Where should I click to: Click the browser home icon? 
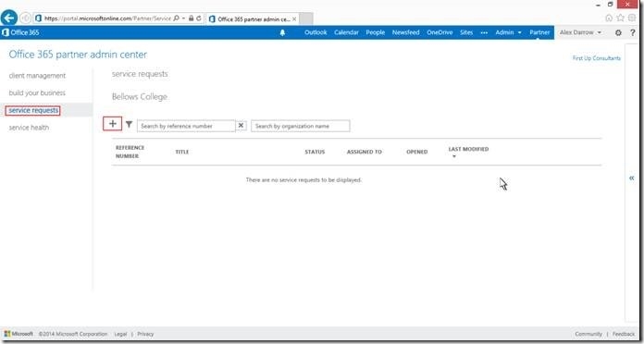tap(609, 18)
